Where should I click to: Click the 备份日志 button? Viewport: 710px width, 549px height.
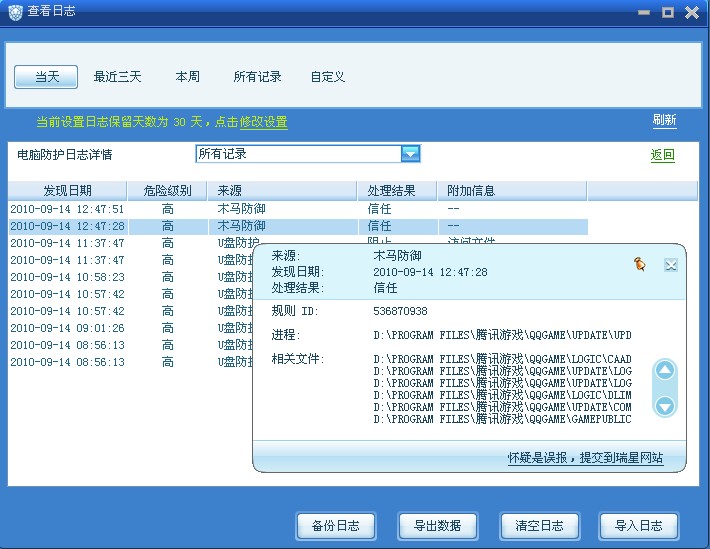pyautogui.click(x=336, y=525)
